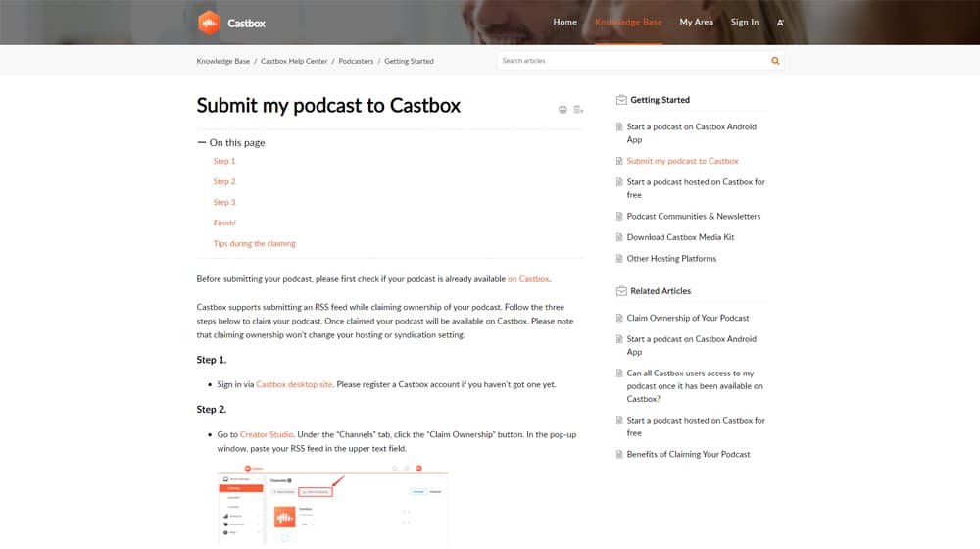Click document icon beside Submit my podcast sidebar link
Screen dimensions: 980x549
coord(619,162)
